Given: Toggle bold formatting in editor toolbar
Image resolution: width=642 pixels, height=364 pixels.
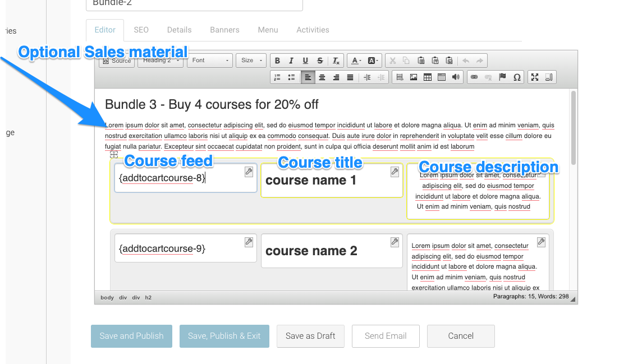Looking at the screenshot, I should pos(277,61).
